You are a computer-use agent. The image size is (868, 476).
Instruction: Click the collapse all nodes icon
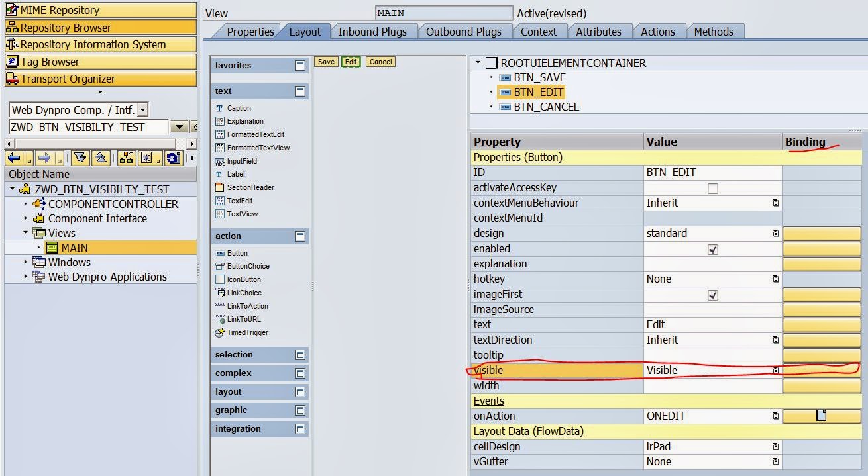pyautogui.click(x=99, y=158)
